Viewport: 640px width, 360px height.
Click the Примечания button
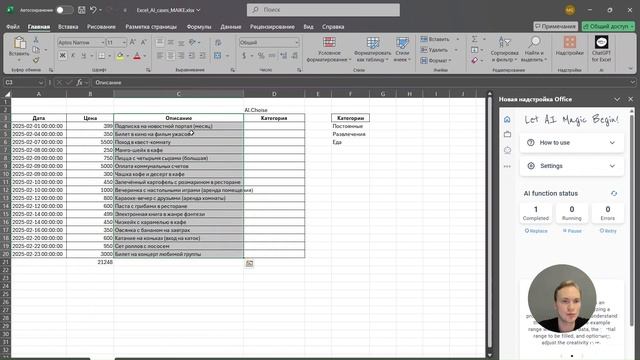pyautogui.click(x=556, y=26)
